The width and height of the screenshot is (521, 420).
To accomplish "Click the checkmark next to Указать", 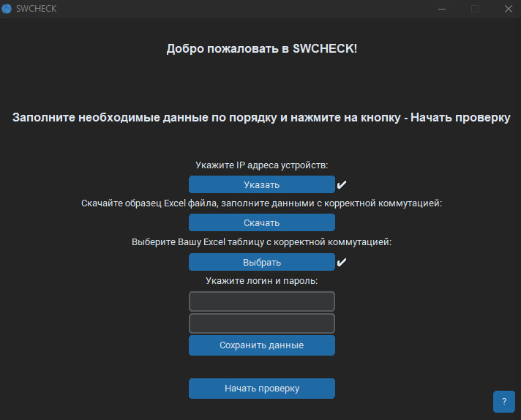I will pos(342,184).
